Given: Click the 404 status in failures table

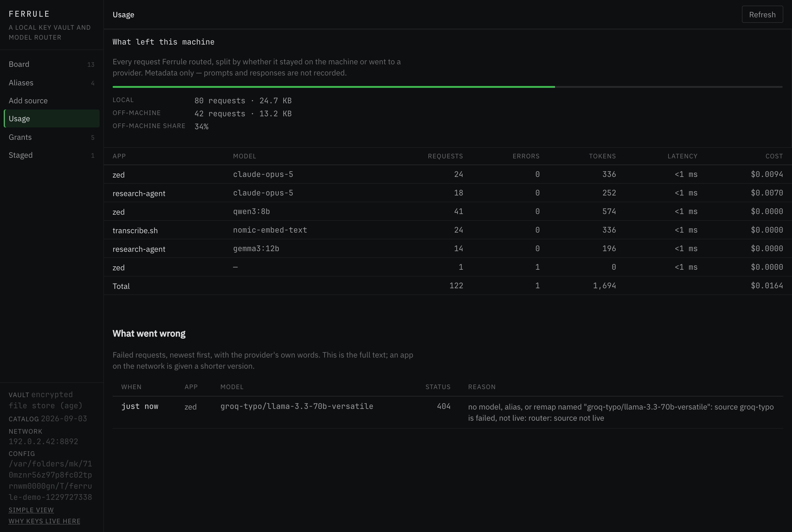Looking at the screenshot, I should pyautogui.click(x=444, y=406).
